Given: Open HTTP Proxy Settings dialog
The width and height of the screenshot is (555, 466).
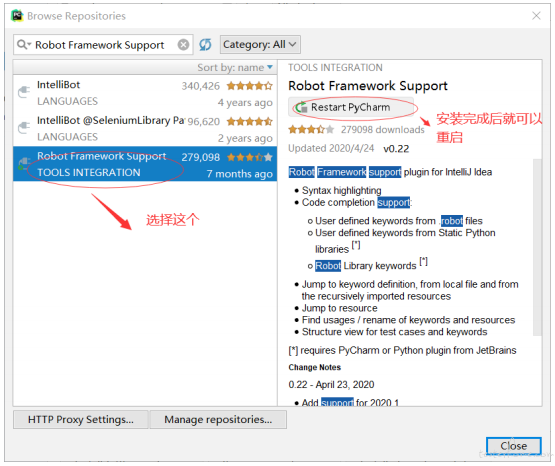Looking at the screenshot, I should point(81,419).
